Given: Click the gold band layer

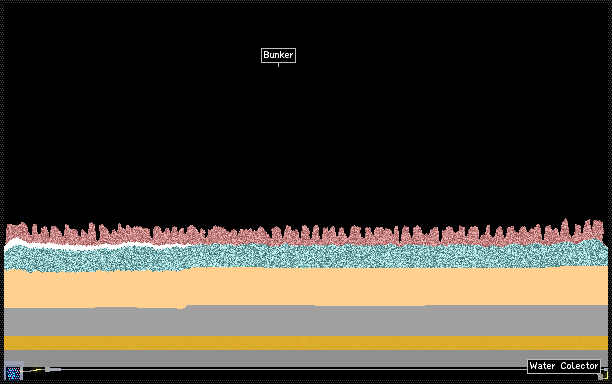Looking at the screenshot, I should click(x=306, y=343).
